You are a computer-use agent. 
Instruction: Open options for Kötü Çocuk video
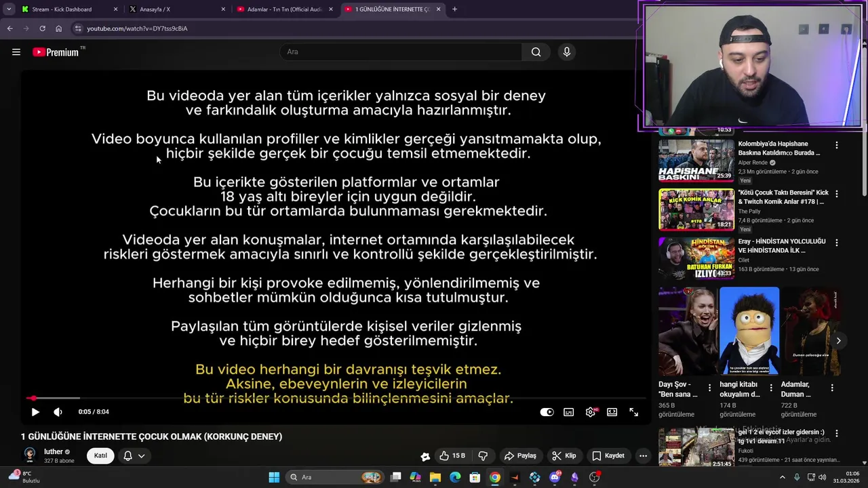[837, 194]
